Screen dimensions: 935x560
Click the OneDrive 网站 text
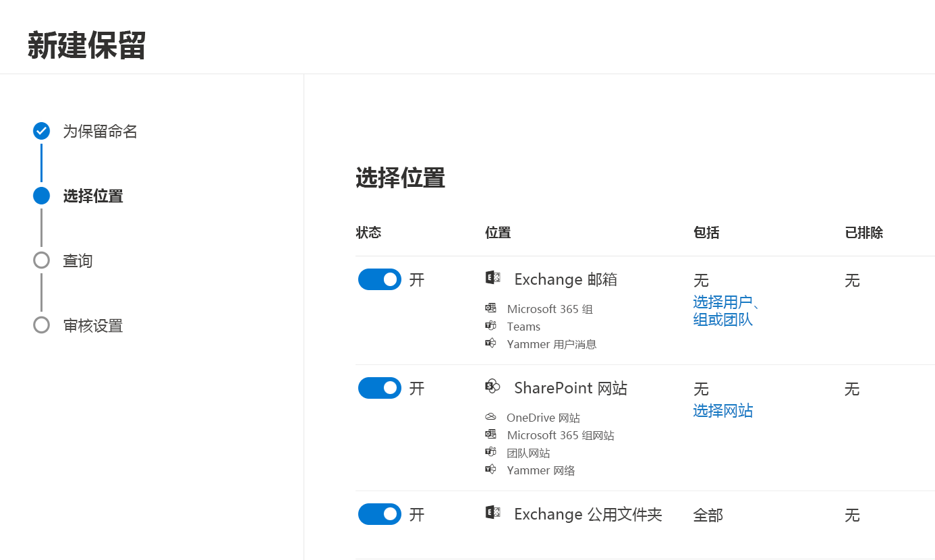[543, 418]
